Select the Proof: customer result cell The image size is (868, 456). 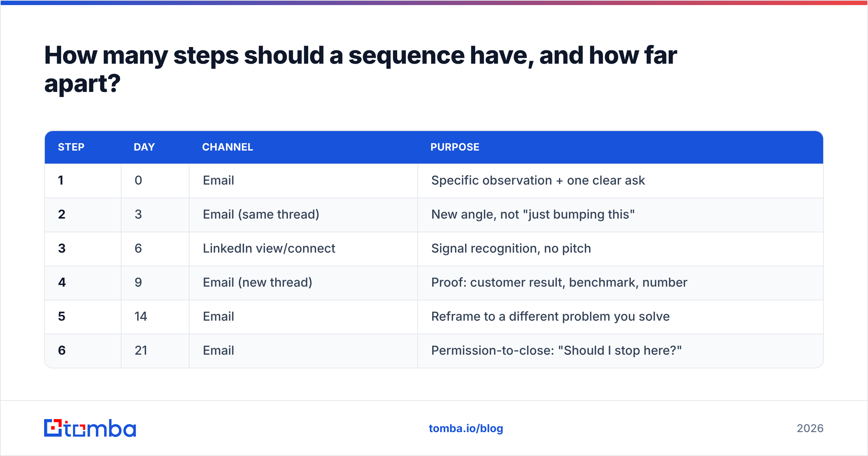click(621, 283)
